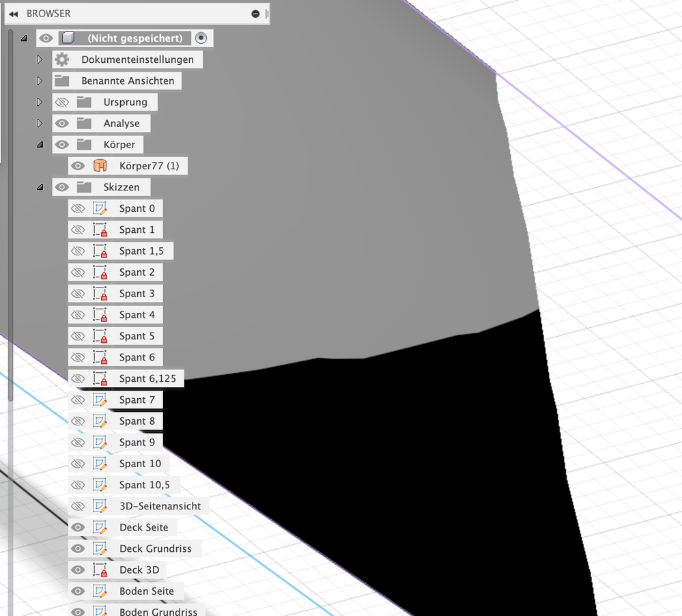Show the hidden Ursprung folder
682x616 pixels.
point(62,102)
